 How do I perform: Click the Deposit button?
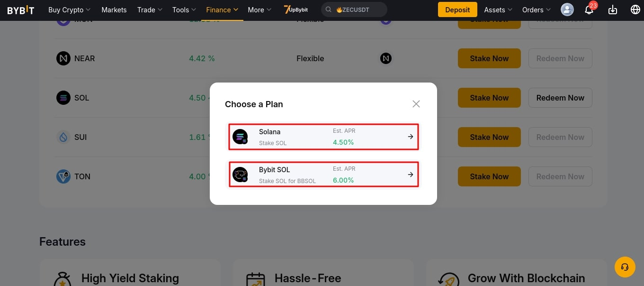(x=457, y=9)
